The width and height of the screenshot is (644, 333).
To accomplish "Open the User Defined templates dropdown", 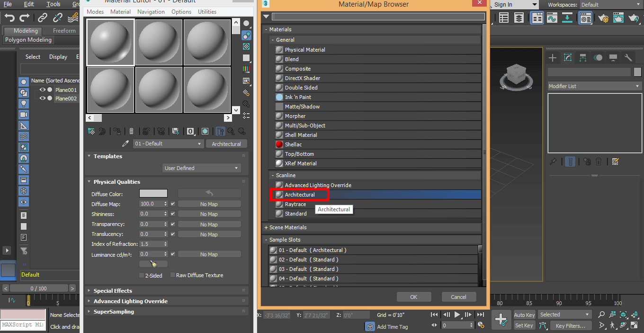I will point(201,168).
